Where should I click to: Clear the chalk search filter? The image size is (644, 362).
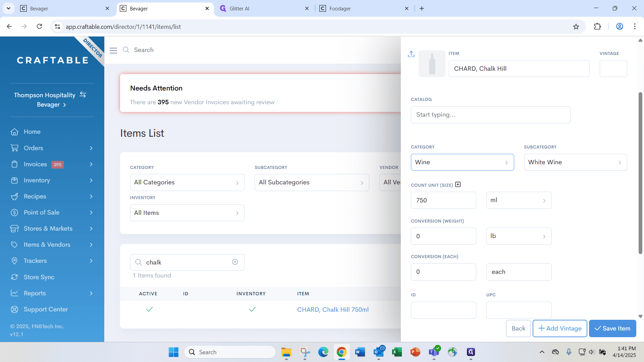[x=235, y=262]
